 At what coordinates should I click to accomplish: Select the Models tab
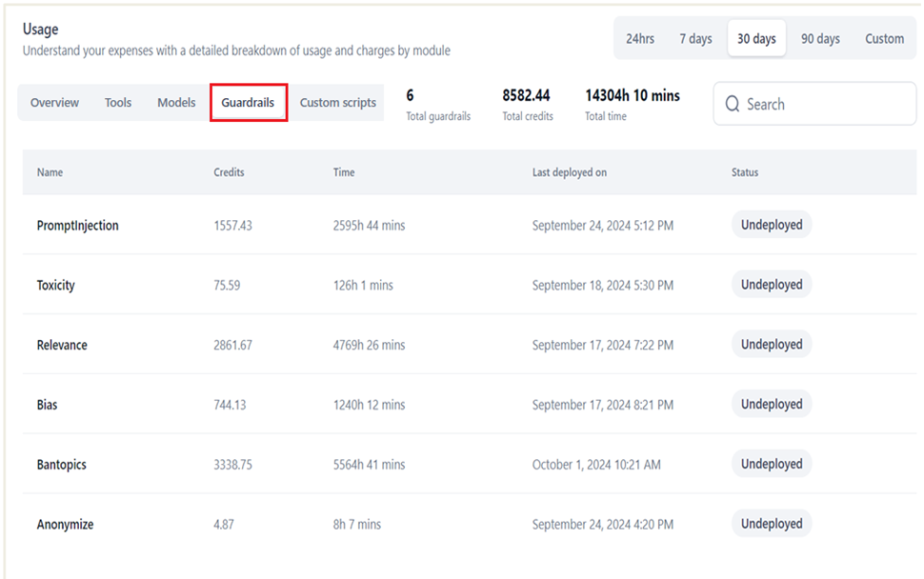(x=176, y=103)
